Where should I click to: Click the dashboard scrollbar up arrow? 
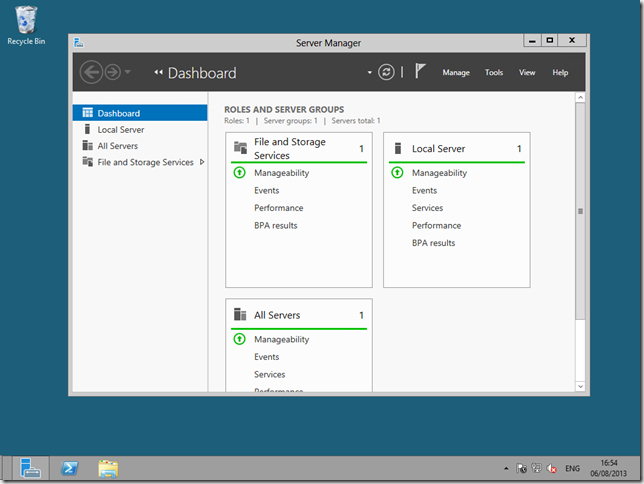[580, 97]
